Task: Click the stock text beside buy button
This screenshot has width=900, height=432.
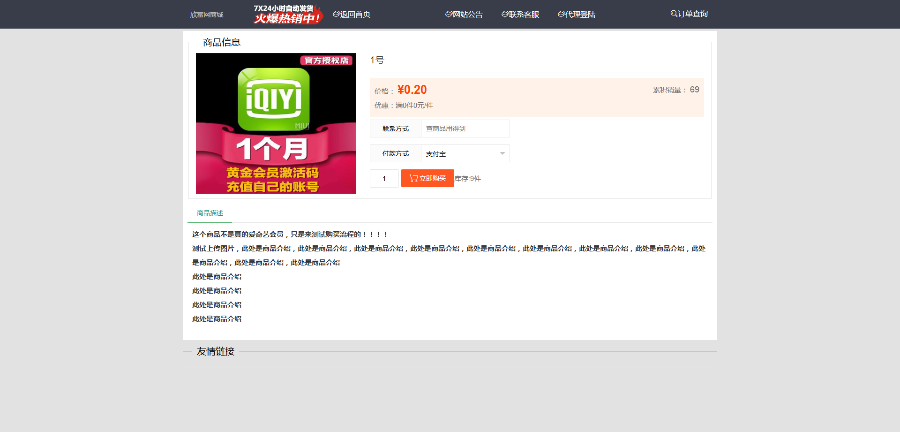Action: click(468, 178)
